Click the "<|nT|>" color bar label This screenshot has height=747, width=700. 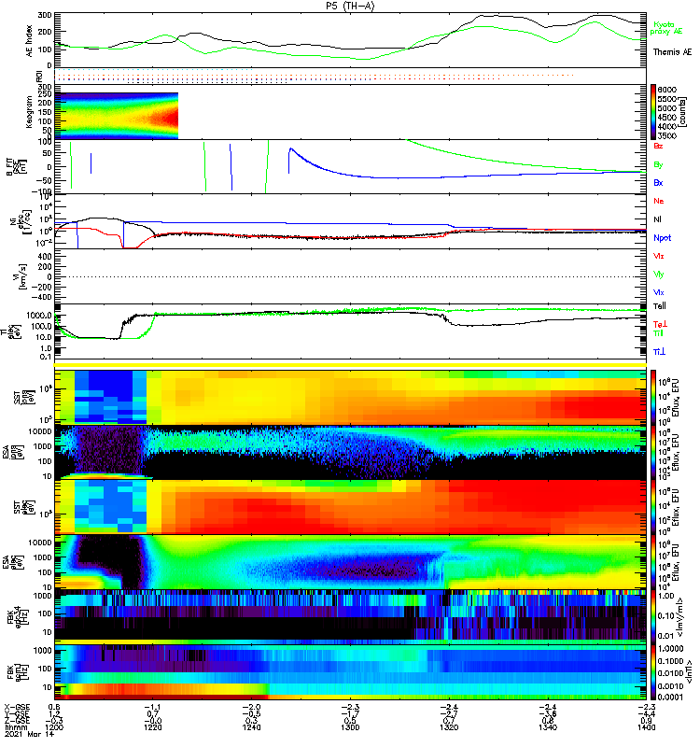(x=689, y=673)
